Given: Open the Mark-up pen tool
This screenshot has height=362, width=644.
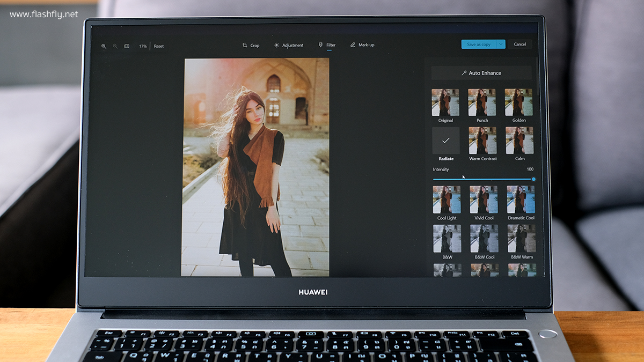Looking at the screenshot, I should pyautogui.click(x=362, y=45).
